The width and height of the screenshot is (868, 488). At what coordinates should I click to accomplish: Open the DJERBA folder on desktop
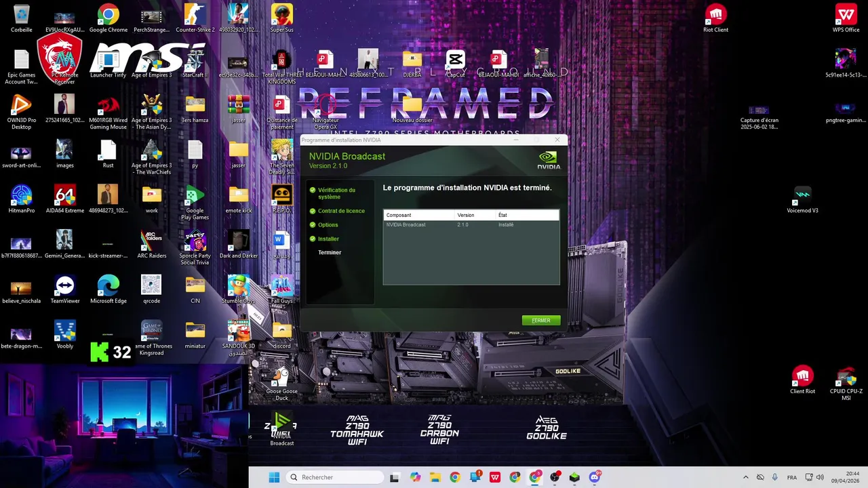(412, 64)
